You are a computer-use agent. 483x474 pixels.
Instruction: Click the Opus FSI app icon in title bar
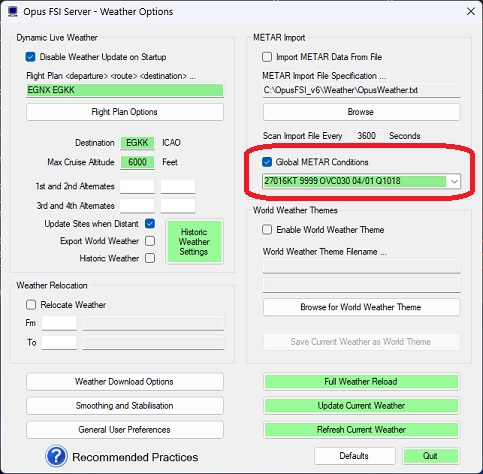(13, 12)
